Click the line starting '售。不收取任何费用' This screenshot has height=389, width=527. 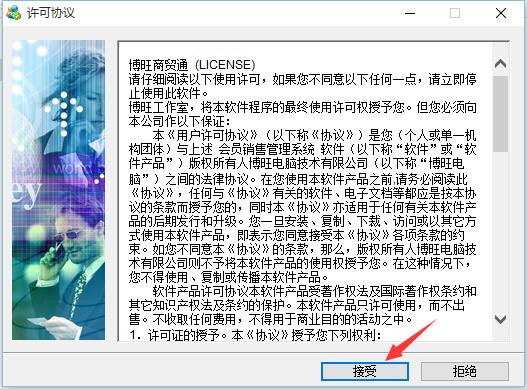(271, 319)
